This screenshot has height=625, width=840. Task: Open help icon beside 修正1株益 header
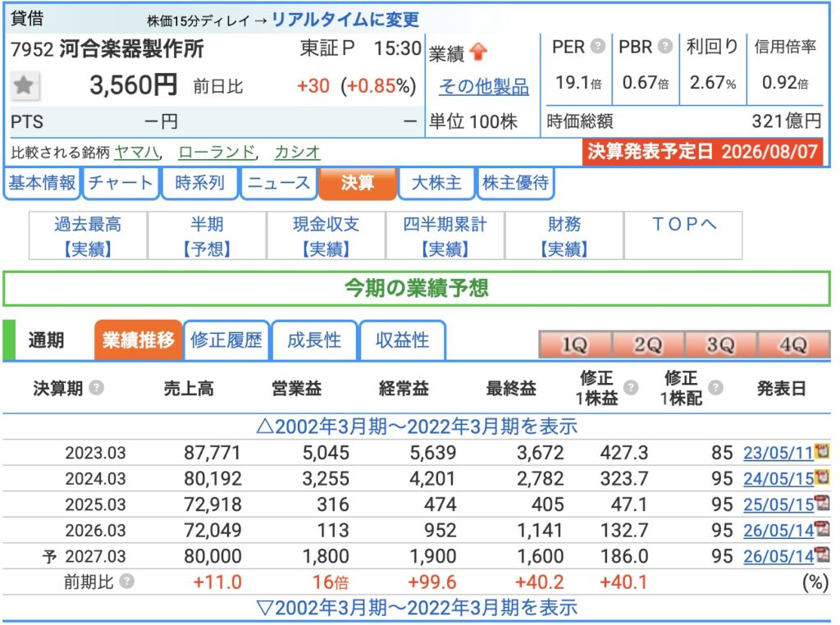631,387
